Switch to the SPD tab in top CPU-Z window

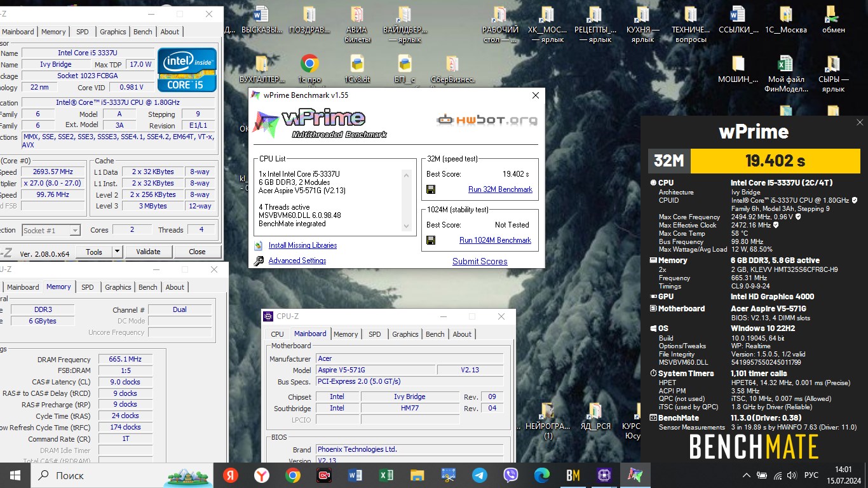(x=83, y=32)
